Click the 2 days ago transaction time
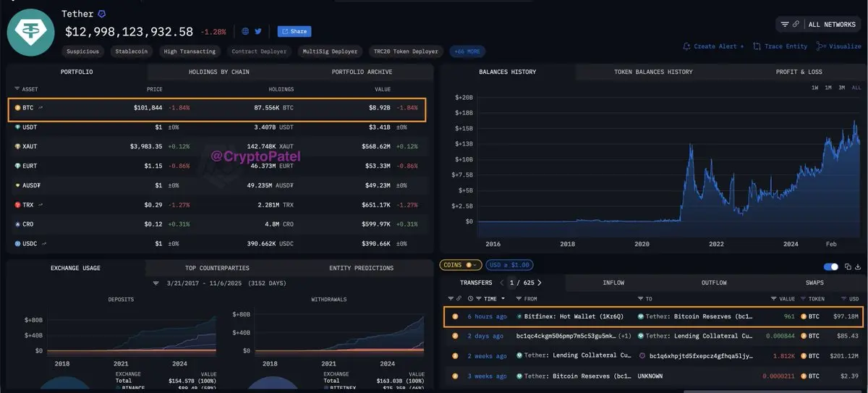 [485, 336]
